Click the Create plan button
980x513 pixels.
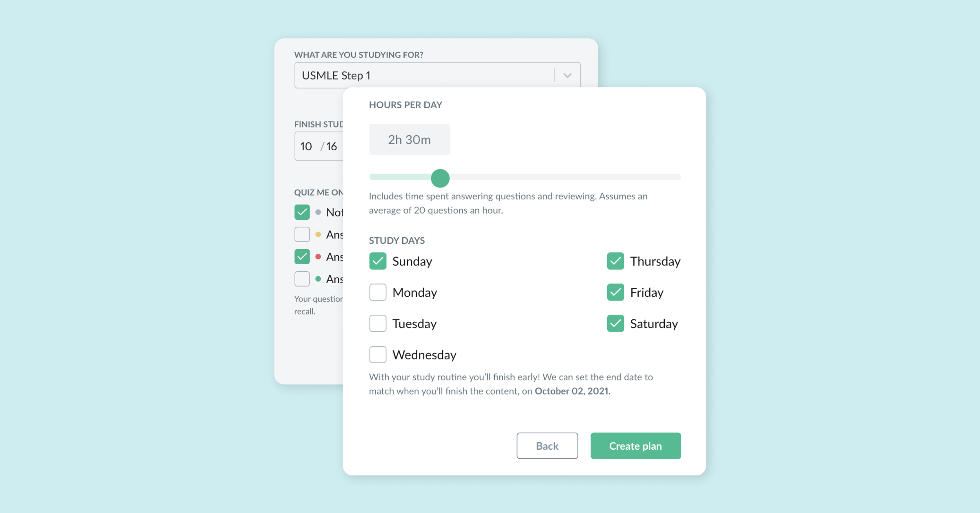pyautogui.click(x=636, y=445)
